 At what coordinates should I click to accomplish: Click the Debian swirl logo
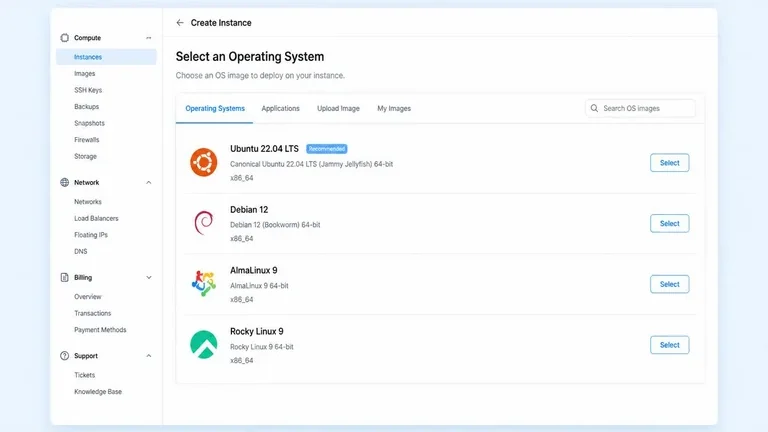point(204,223)
